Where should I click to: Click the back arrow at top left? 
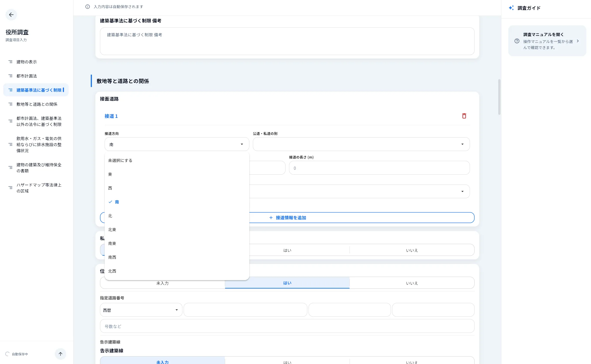point(11,15)
